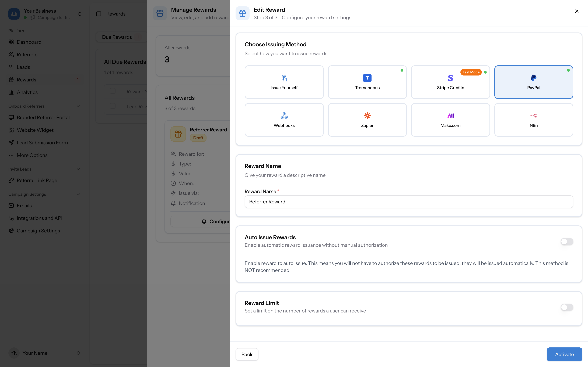588x367 pixels.
Task: Check the reward row checkbox
Action: click(113, 91)
